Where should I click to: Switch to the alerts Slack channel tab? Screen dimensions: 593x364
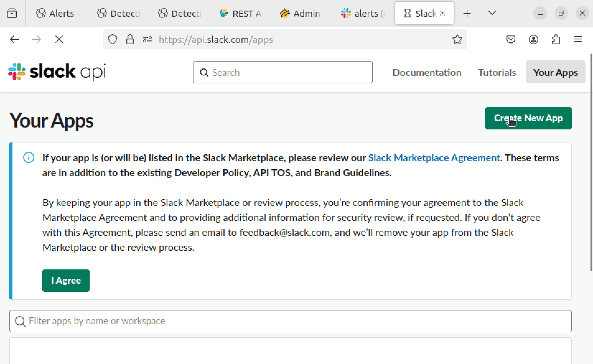pos(362,13)
